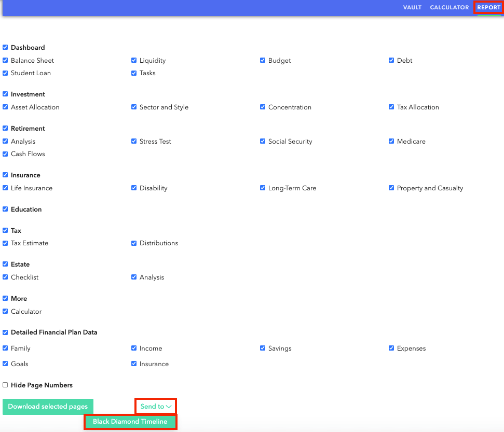Uncheck Detailed Financial Plan Data checkbox
Viewport: 504px width, 432px height.
pyautogui.click(x=5, y=332)
